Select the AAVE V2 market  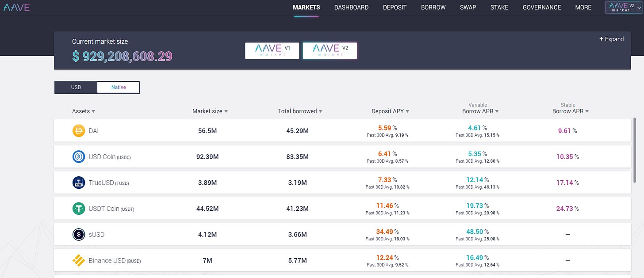[330, 50]
